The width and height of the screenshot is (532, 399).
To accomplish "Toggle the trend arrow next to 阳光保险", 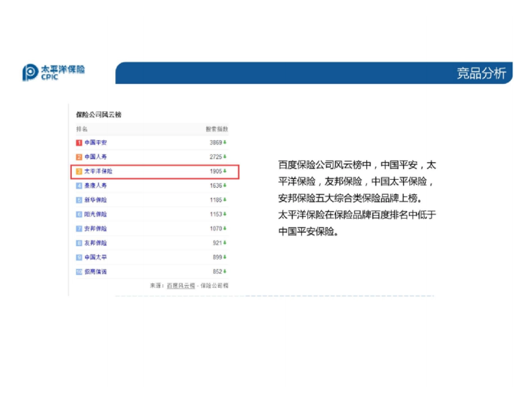I will coord(225,214).
